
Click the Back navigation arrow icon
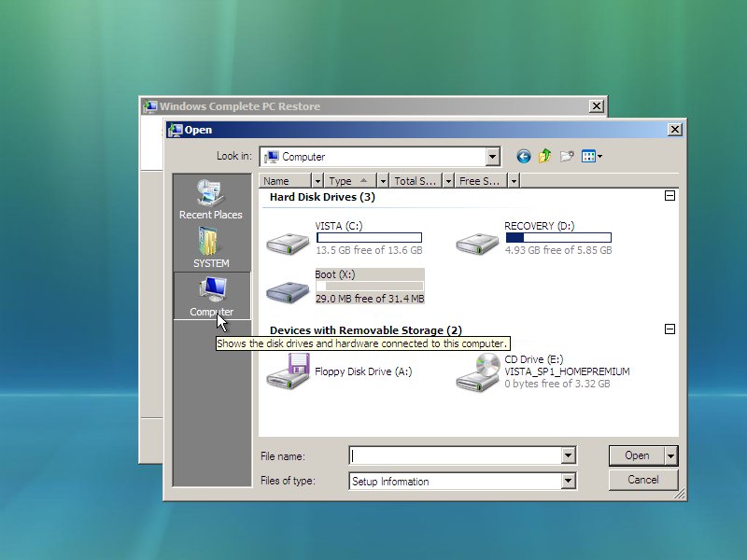tap(524, 157)
